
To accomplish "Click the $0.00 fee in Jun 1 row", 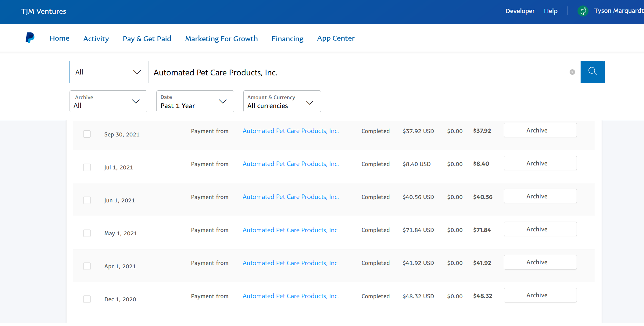I will tap(455, 197).
